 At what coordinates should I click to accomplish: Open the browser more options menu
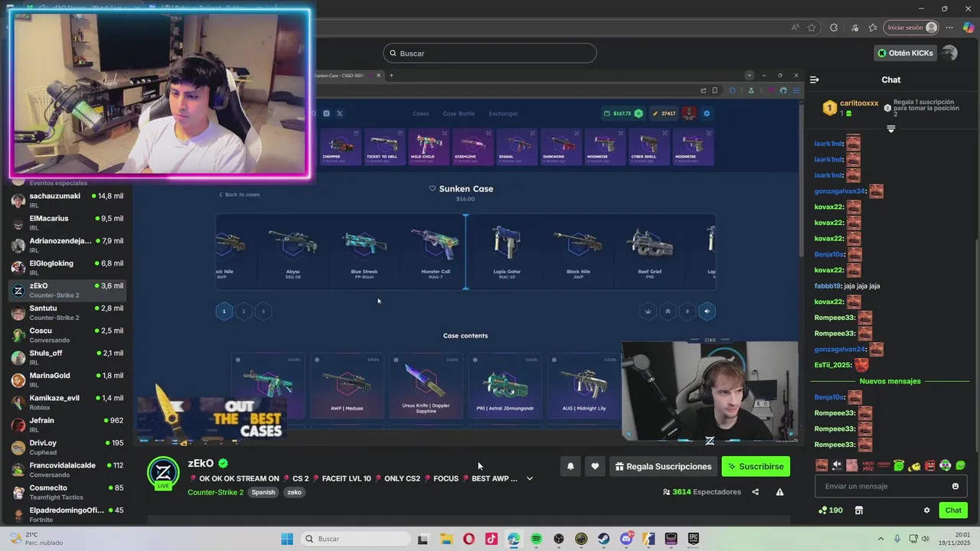[950, 28]
